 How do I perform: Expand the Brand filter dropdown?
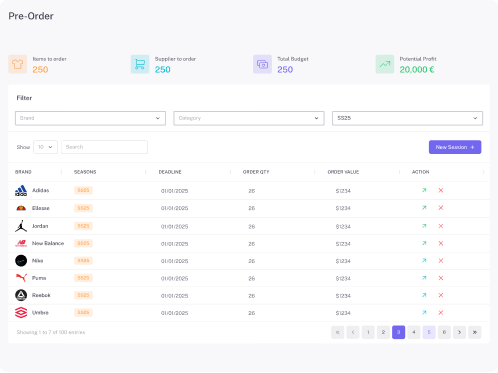(x=90, y=118)
